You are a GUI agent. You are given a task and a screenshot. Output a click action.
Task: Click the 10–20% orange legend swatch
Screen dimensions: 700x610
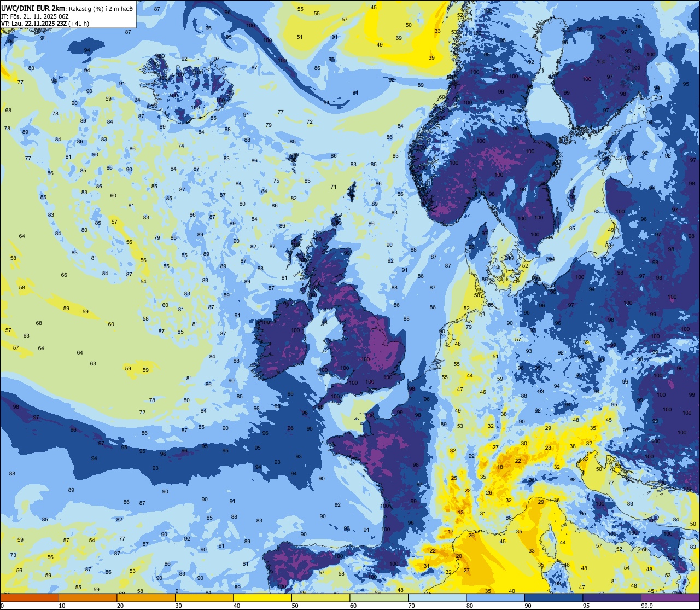tap(87, 597)
